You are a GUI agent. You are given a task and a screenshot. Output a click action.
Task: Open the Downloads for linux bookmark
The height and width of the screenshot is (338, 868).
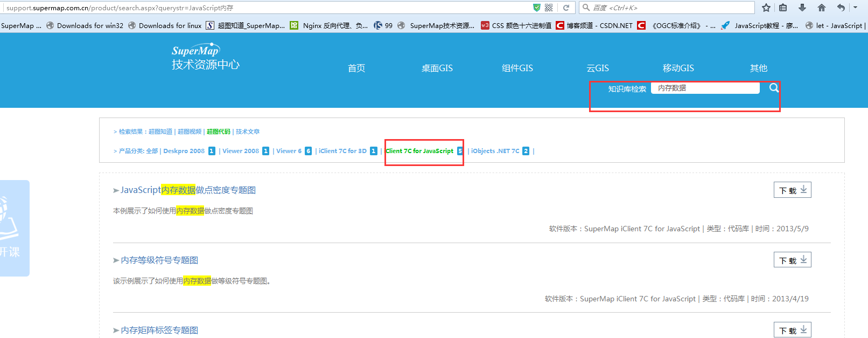pos(165,25)
